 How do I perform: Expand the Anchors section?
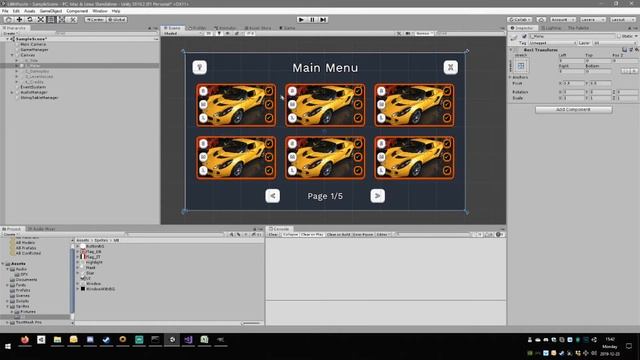[510, 77]
